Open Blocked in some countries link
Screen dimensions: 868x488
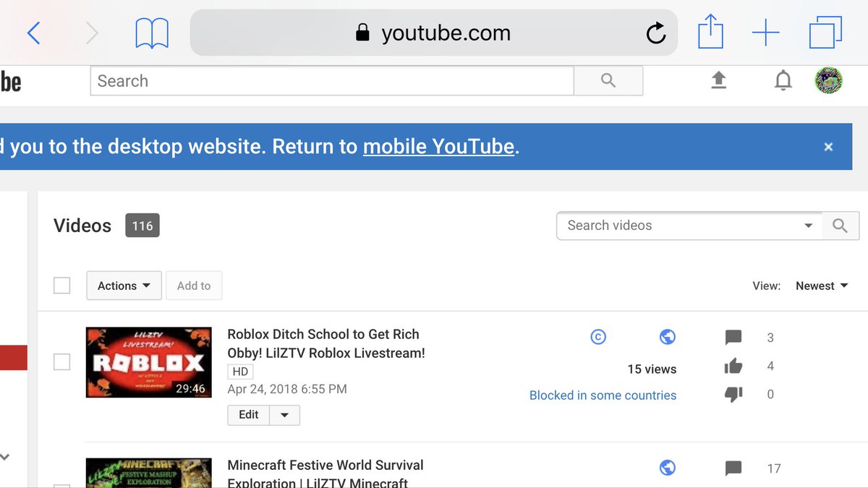[603, 395]
